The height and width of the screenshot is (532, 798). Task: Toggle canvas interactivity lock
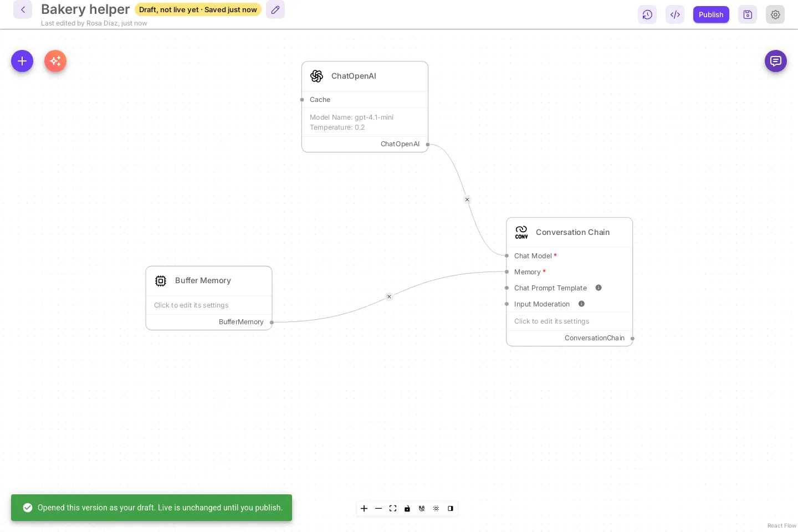tap(407, 508)
